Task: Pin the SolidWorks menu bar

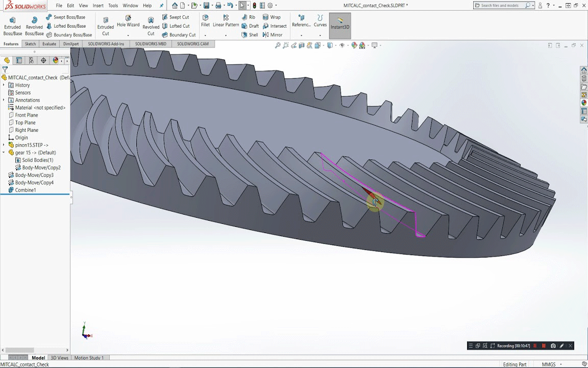Action: (x=162, y=6)
